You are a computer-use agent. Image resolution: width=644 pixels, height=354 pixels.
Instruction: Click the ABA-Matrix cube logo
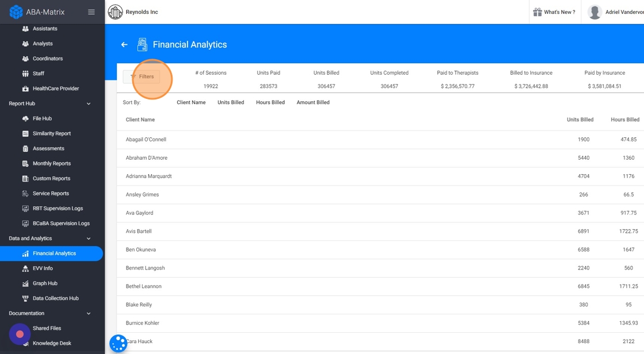(16, 12)
